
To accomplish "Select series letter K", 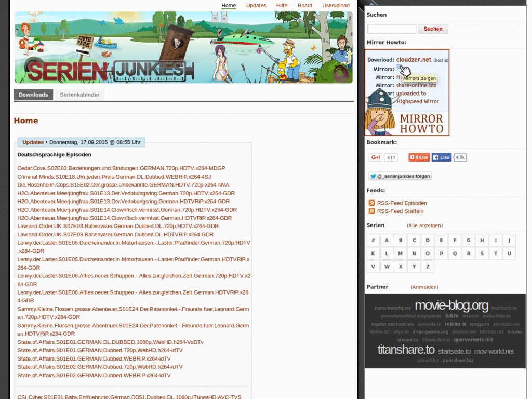I will (373, 254).
